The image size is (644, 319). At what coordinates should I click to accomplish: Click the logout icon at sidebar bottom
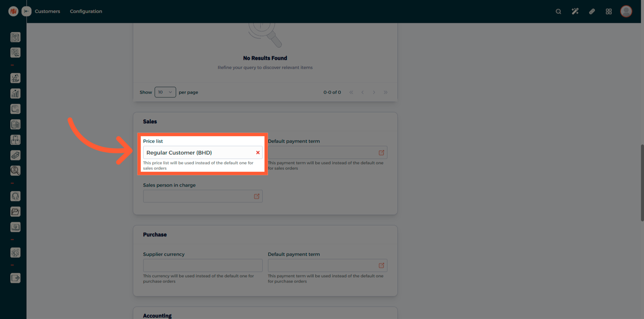click(15, 278)
